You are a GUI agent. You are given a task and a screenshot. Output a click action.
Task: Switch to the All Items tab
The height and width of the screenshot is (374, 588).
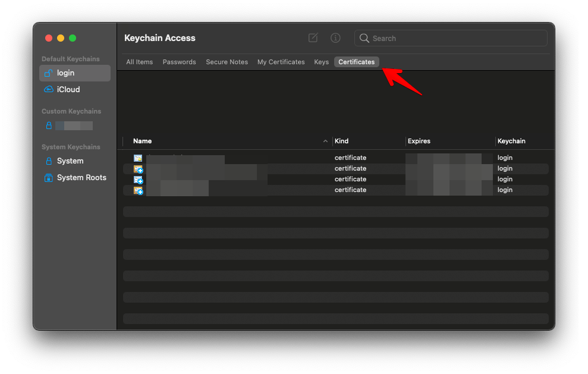point(140,62)
